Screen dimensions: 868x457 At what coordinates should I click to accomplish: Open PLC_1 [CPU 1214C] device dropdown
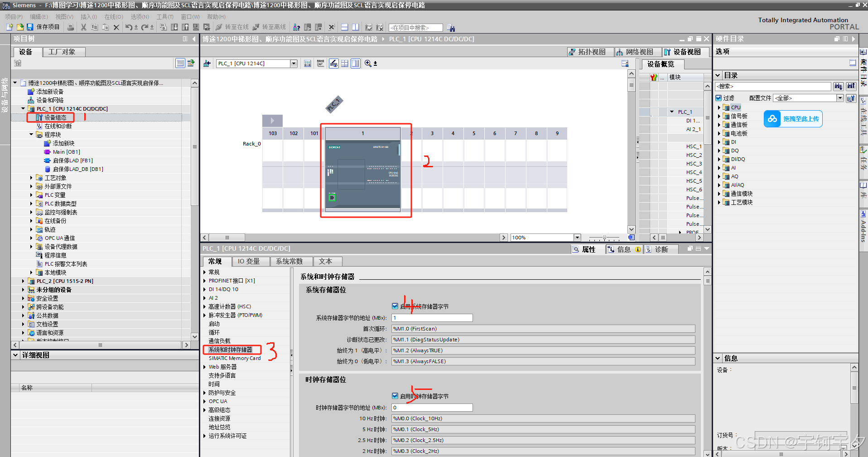pyautogui.click(x=294, y=63)
